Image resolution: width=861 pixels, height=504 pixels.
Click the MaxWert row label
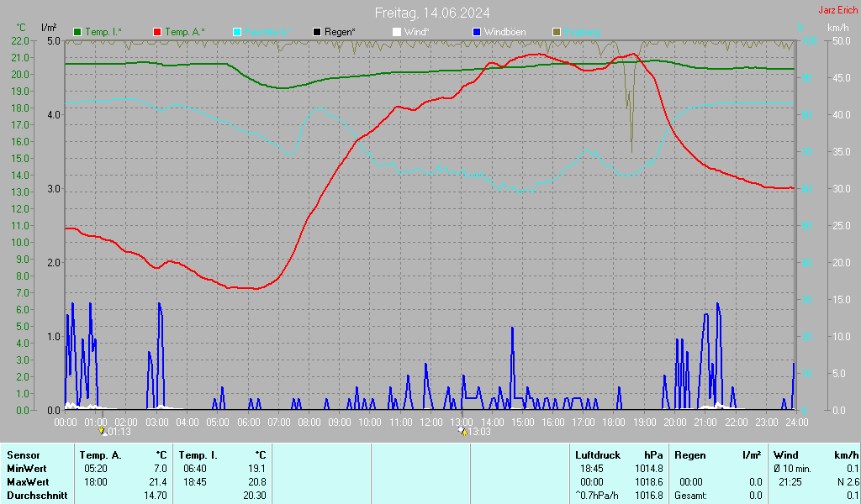(x=28, y=481)
